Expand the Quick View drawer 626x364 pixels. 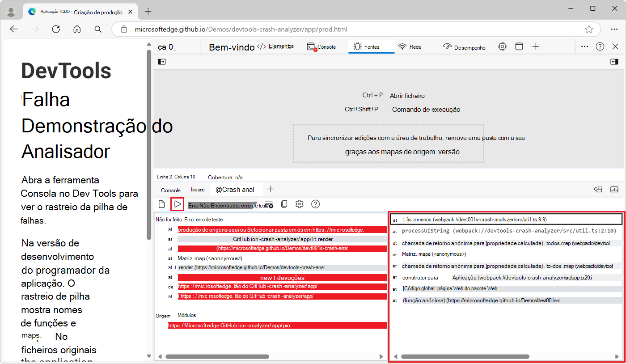pos(614,190)
